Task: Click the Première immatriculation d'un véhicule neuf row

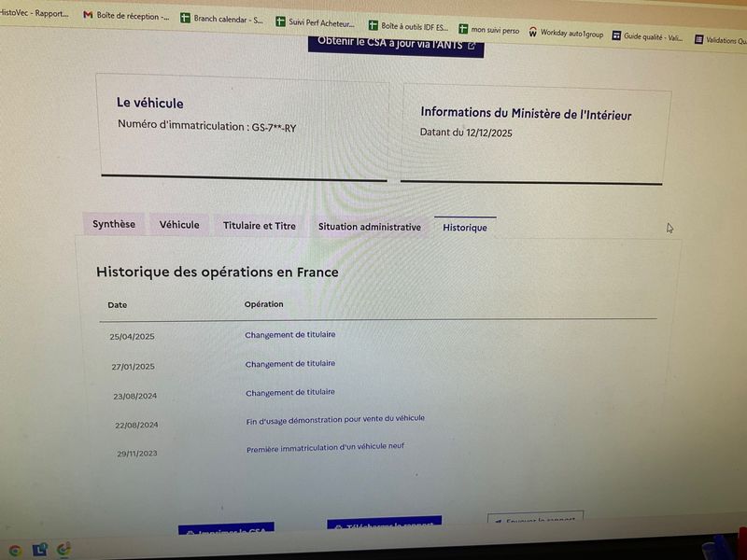Action: (x=325, y=449)
